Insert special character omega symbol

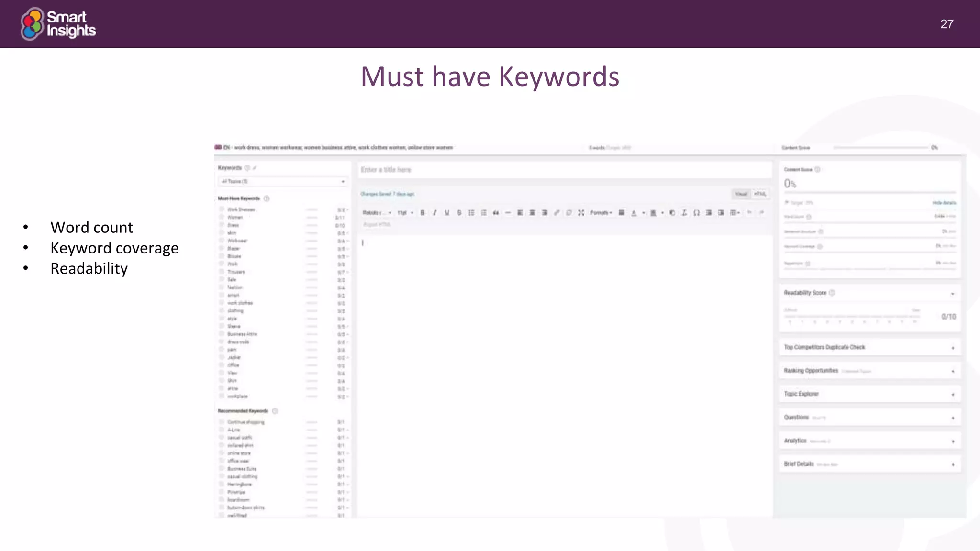point(696,213)
